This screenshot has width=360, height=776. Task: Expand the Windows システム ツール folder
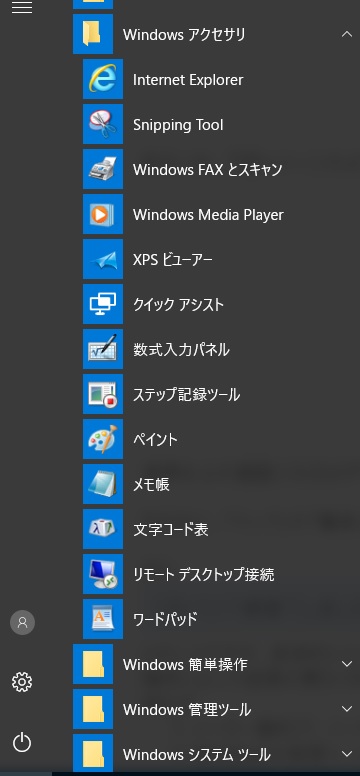click(x=216, y=755)
